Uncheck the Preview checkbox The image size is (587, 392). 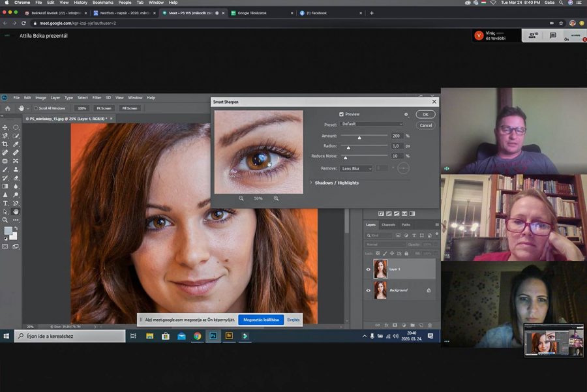click(x=341, y=114)
